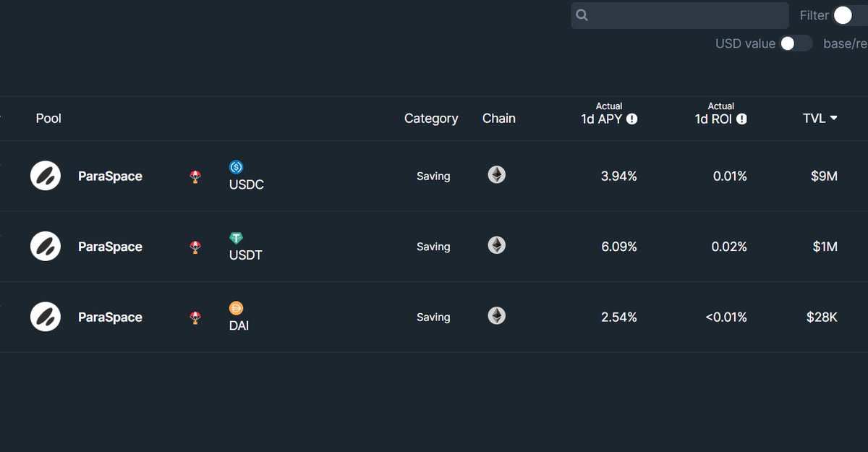
Task: Sort by Actual 1d ROI header
Action: 721,113
